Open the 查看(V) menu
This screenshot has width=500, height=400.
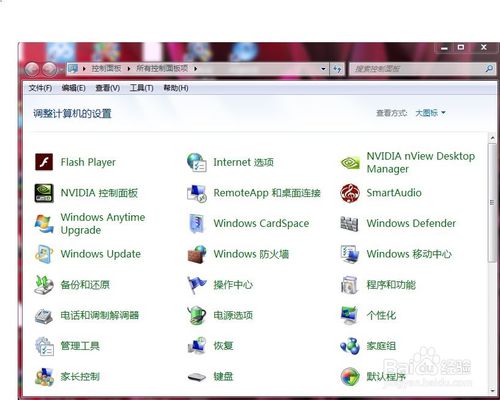(107, 88)
